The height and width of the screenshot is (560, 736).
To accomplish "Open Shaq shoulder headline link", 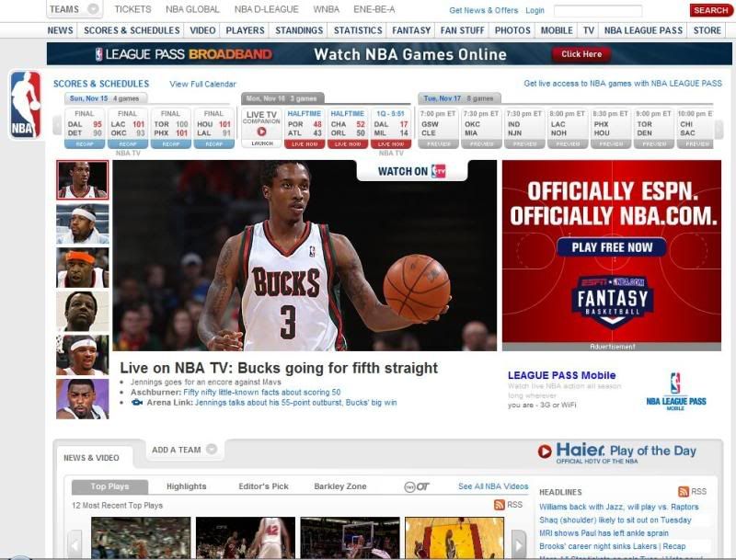I will click(x=615, y=520).
